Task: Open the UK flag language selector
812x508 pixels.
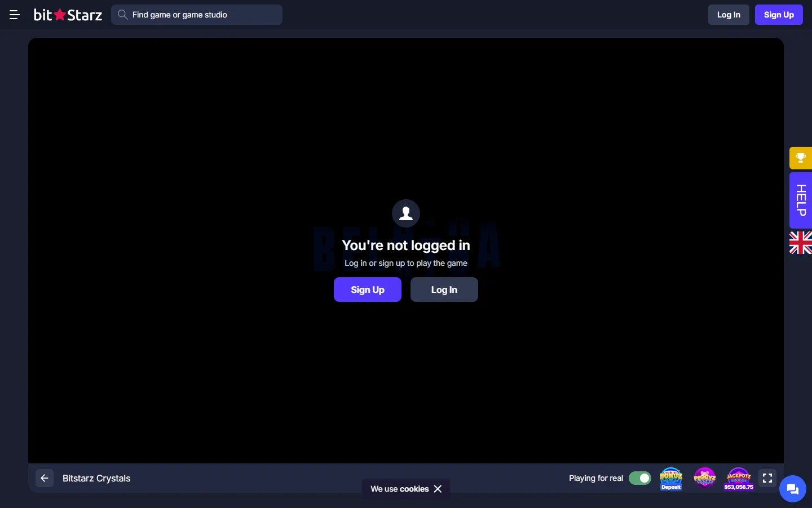Action: coord(801,243)
